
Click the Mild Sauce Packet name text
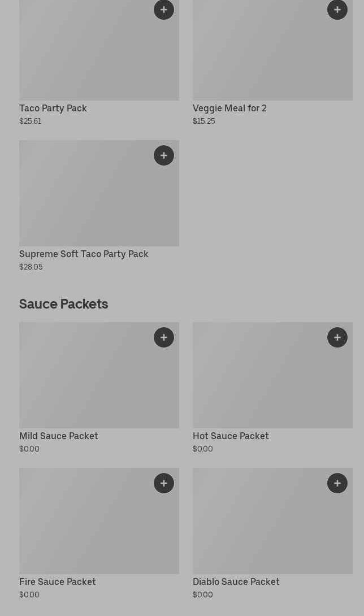click(59, 436)
